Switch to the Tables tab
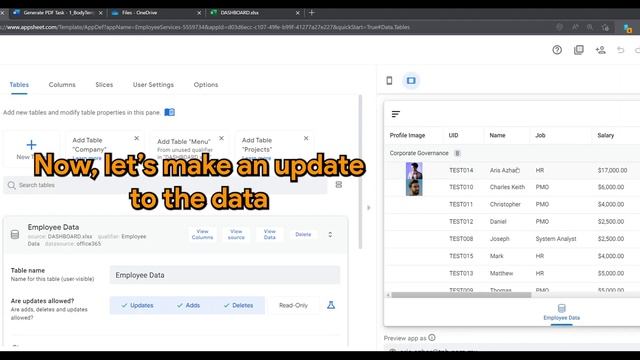The width and height of the screenshot is (640, 360). click(19, 84)
